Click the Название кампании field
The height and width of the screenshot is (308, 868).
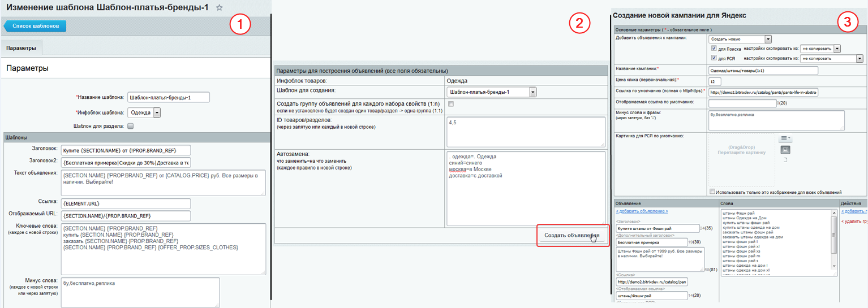(x=763, y=71)
